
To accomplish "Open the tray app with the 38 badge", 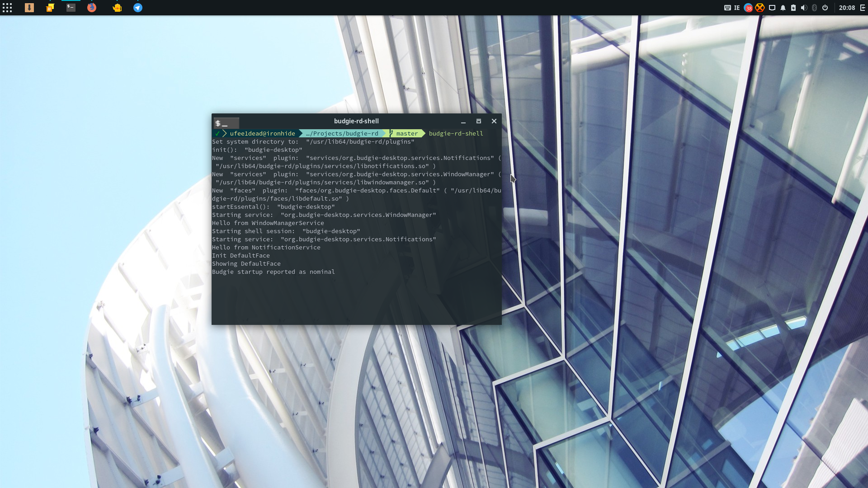I will point(748,8).
